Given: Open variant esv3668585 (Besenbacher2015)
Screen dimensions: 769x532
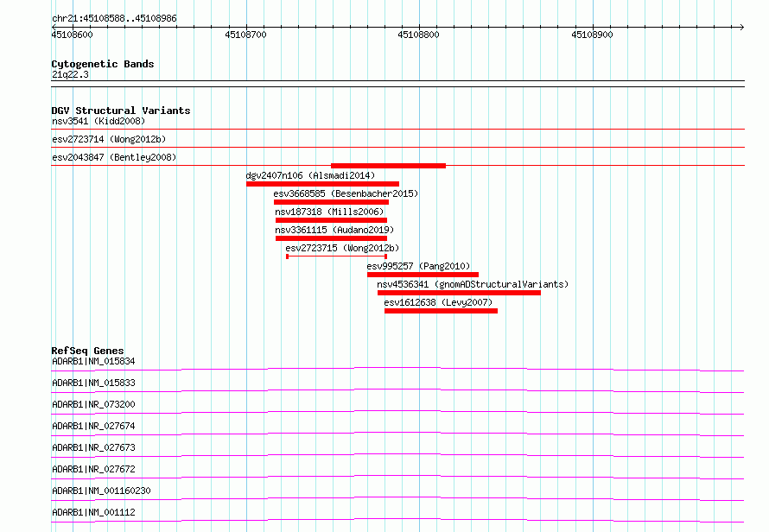Looking at the screenshot, I should coord(346,193).
